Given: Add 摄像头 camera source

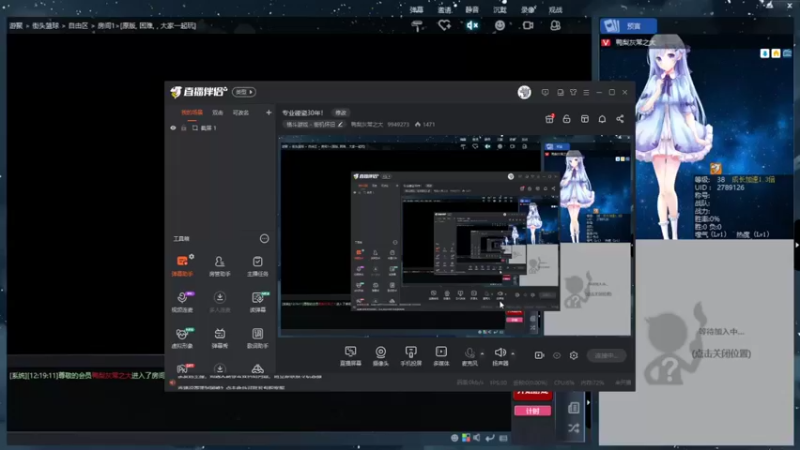Looking at the screenshot, I should point(381,356).
